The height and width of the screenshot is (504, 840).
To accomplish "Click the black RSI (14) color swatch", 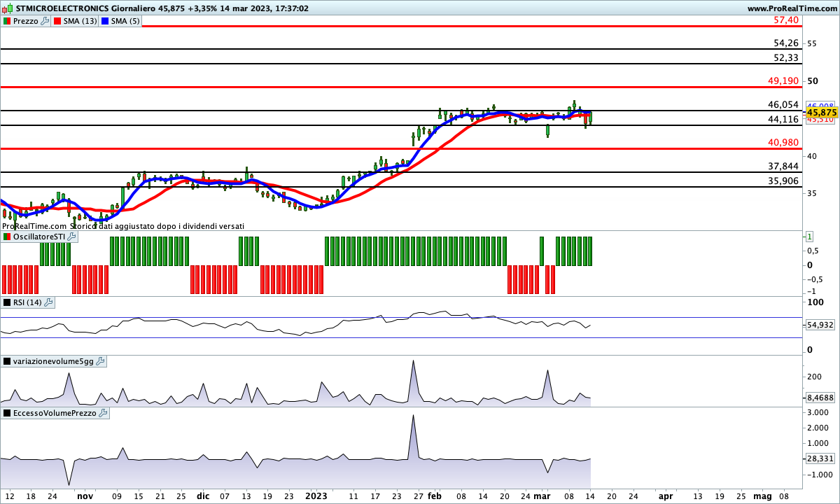I will pos(7,302).
